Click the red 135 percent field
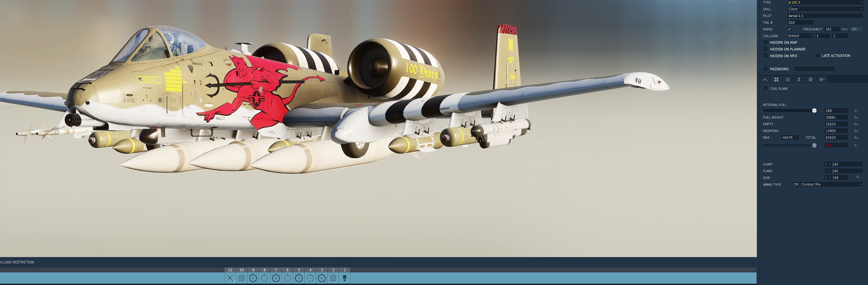 point(836,145)
